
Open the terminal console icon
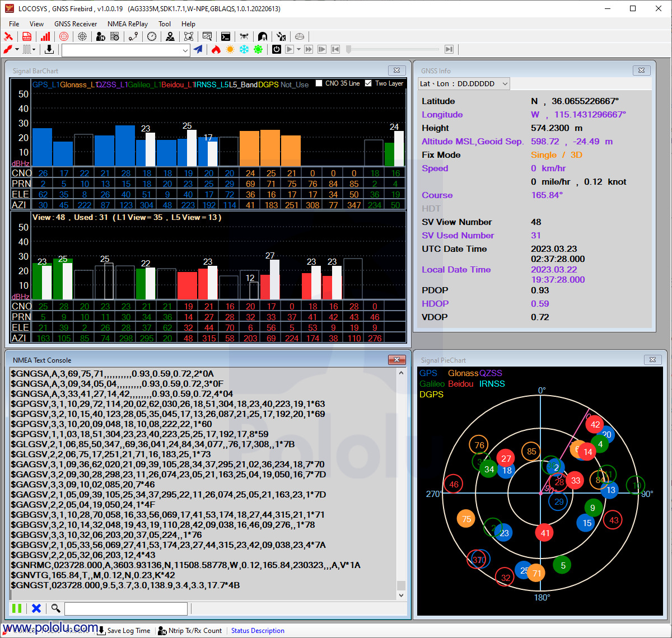point(225,37)
